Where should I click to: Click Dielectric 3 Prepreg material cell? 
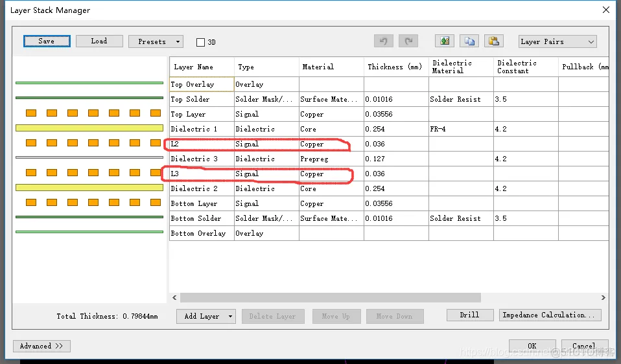click(331, 159)
